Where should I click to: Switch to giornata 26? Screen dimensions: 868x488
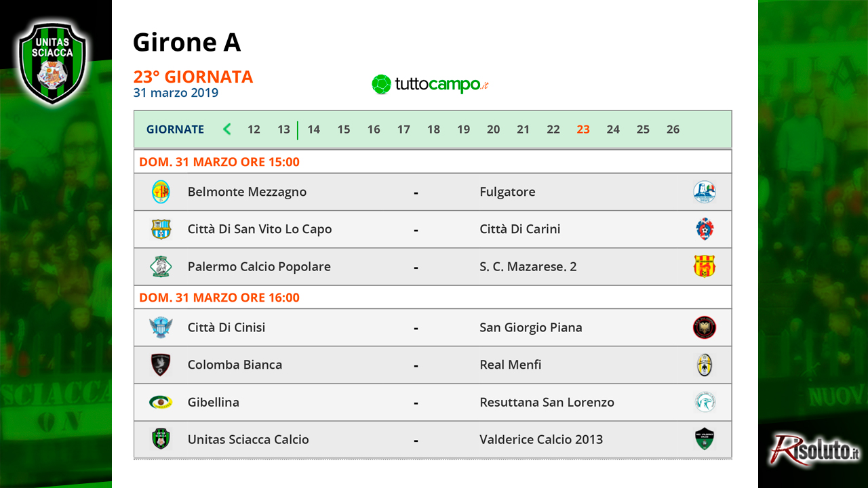tap(673, 129)
